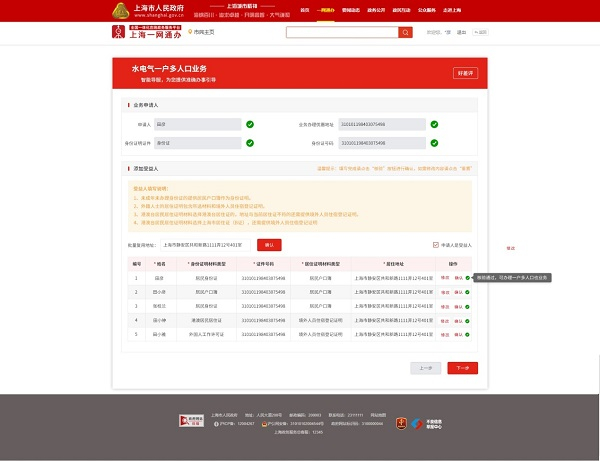The image size is (600, 461).
Task: Click 确认 link in row 2
Action: [x=458, y=292]
